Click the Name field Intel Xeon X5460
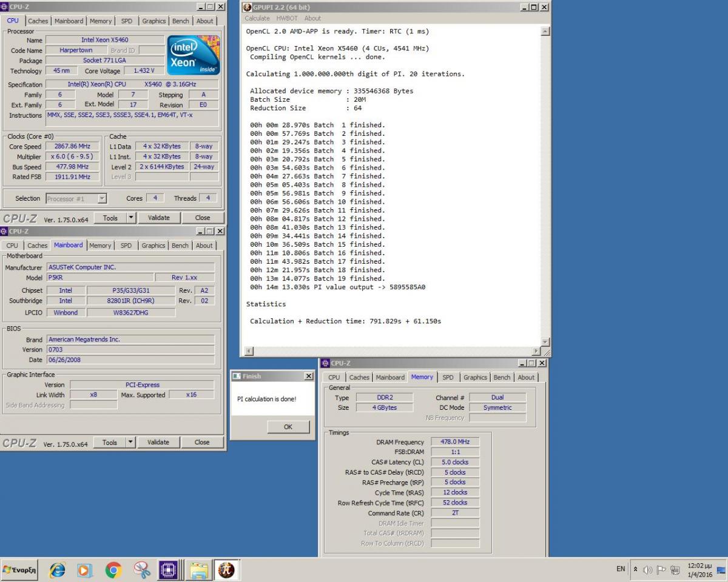The image size is (728, 582). (105, 40)
